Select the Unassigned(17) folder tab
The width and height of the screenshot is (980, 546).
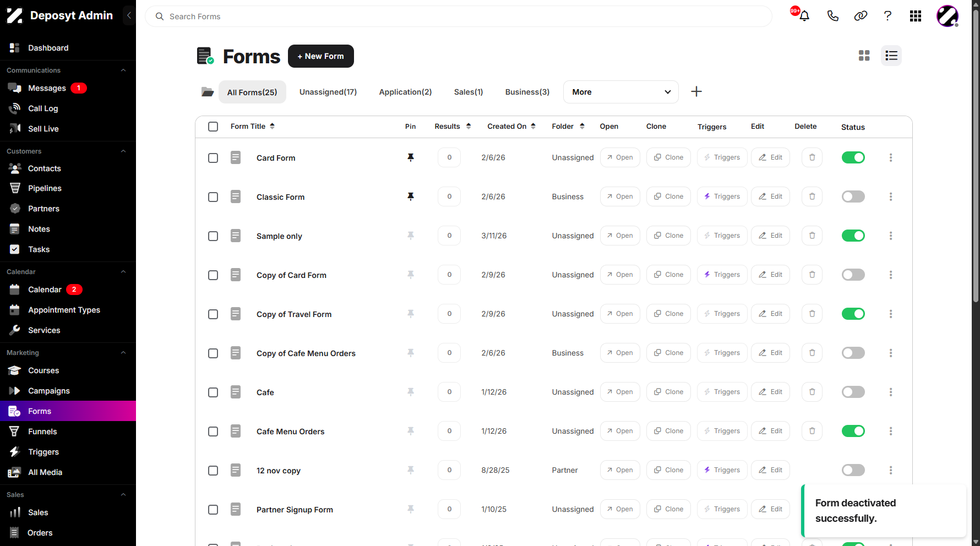click(328, 92)
